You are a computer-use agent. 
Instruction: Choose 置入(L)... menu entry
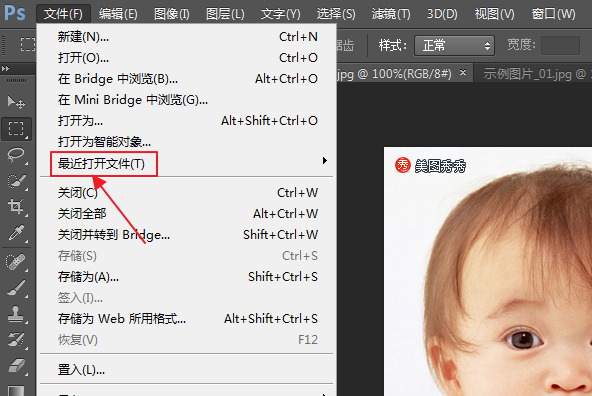point(187,370)
